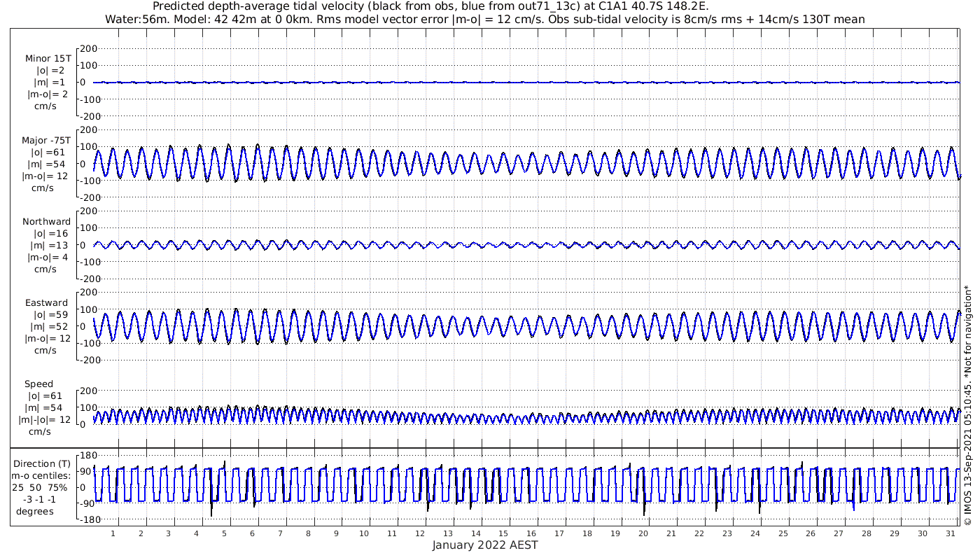The image size is (980, 560).
Task: Click day '5' on the date axis
Action: pos(225,533)
